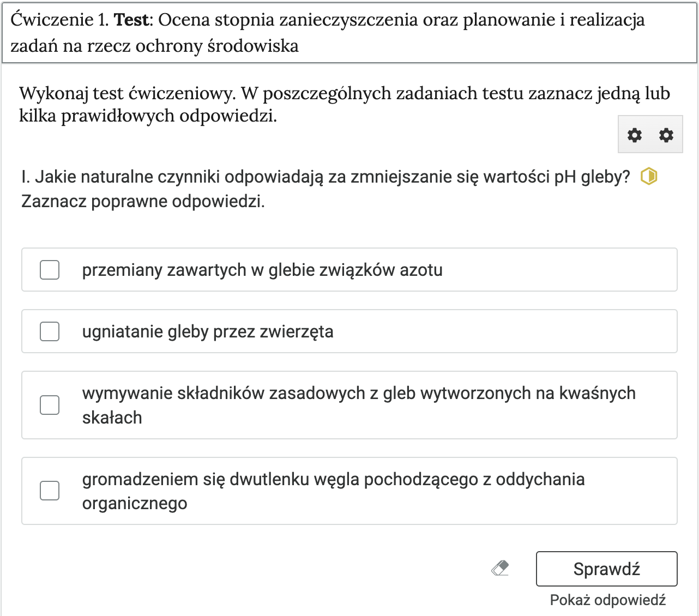Image resolution: width=699 pixels, height=616 pixels.
Task: Click the right gear settings icon
Action: [665, 135]
